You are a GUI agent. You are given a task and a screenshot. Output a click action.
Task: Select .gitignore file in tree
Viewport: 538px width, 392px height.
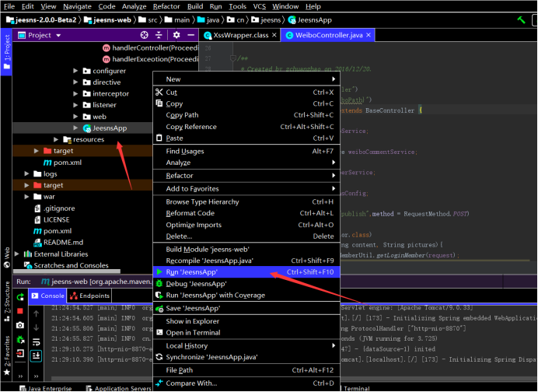coord(59,208)
